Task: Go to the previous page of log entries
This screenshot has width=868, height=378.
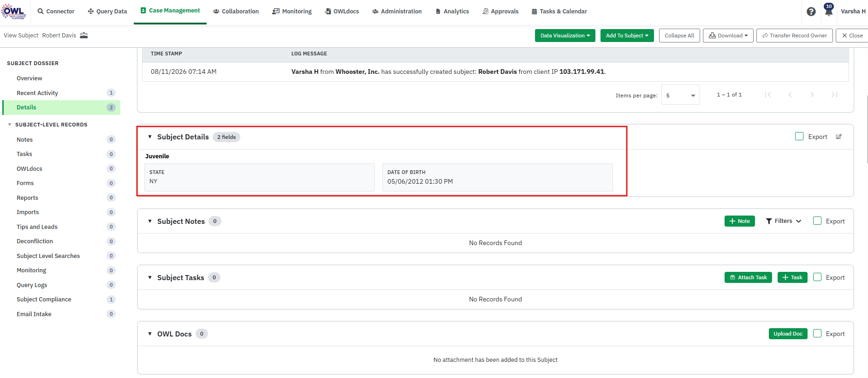Action: 790,95
